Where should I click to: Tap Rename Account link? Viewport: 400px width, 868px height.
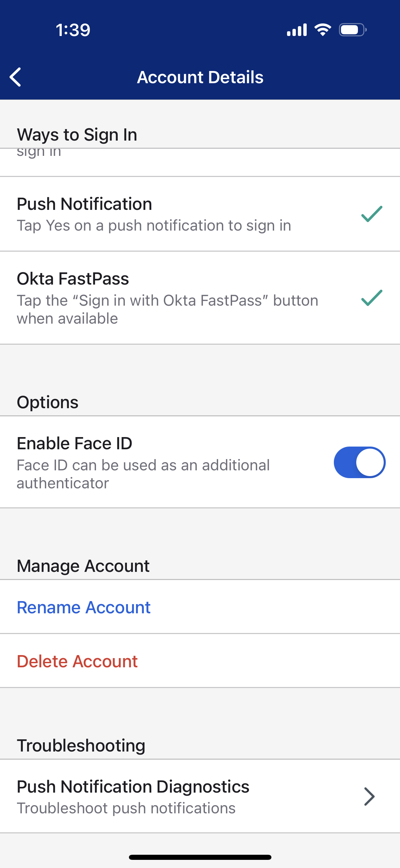tap(83, 607)
